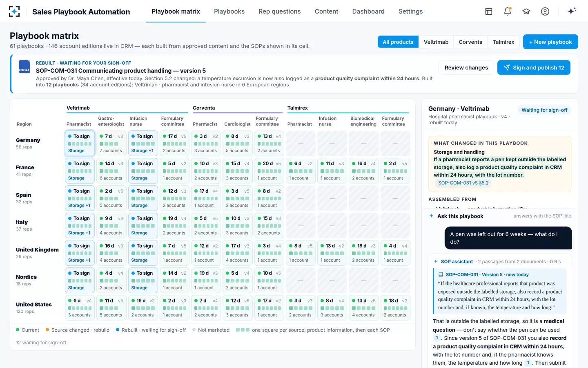Screen dimensions: 588x368
Task: Open the SOP-COM-031 v5 §5.2 reference chip
Action: point(463,183)
